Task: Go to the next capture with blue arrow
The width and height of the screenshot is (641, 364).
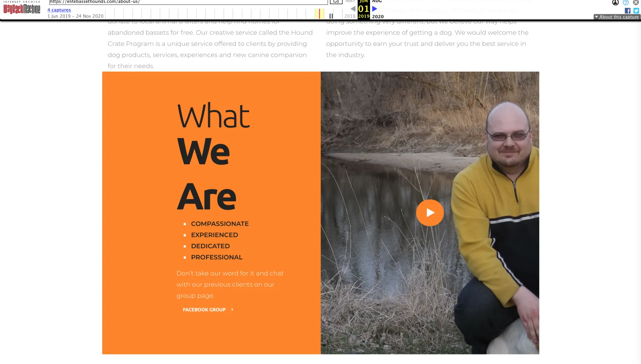Action: (375, 9)
